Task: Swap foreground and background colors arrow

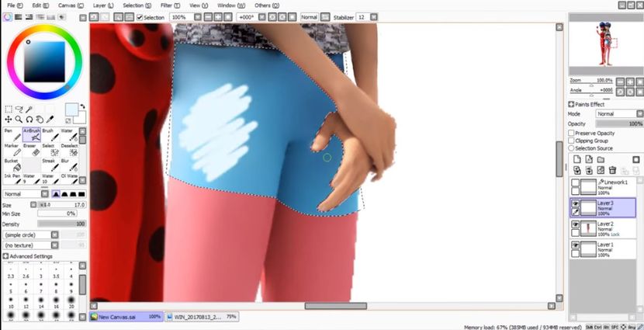Action: [x=82, y=106]
